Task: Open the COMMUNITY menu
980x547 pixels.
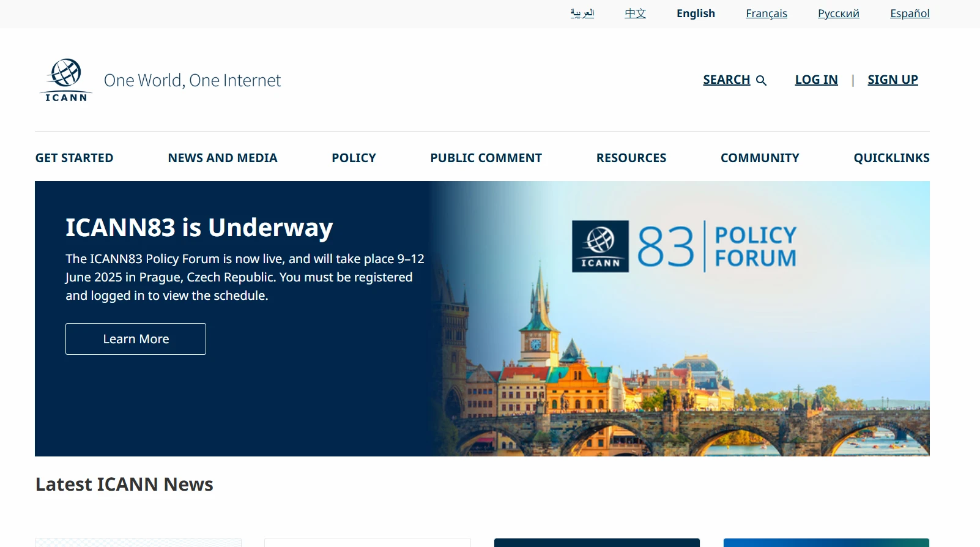Action: [x=760, y=158]
